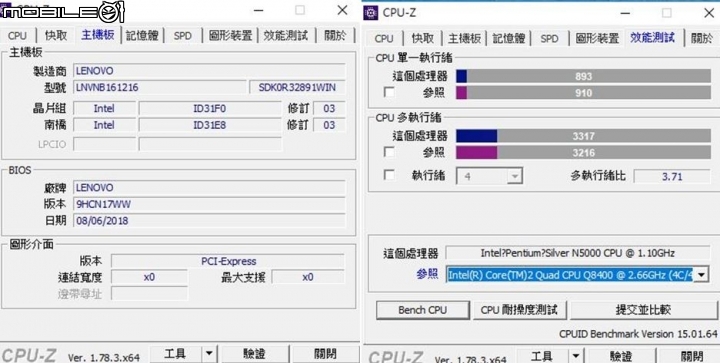Screen dimensions: 720x363
Task: Click single-thread 這個處理器 bar showing 893
Action: 583,76
